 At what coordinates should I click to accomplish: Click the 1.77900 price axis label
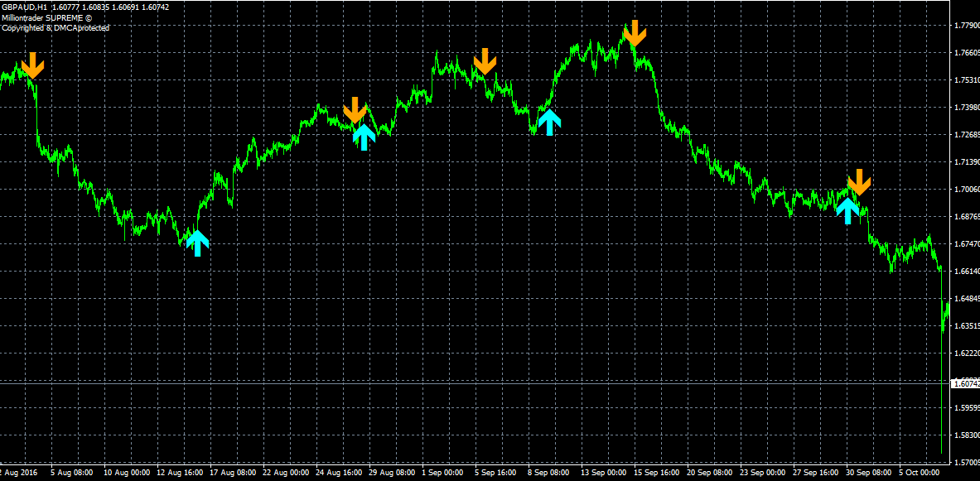point(966,26)
